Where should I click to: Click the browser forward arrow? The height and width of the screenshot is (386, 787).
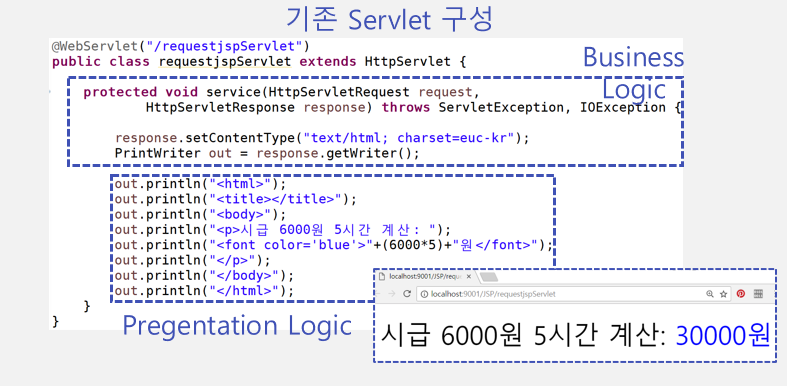[x=392, y=294]
